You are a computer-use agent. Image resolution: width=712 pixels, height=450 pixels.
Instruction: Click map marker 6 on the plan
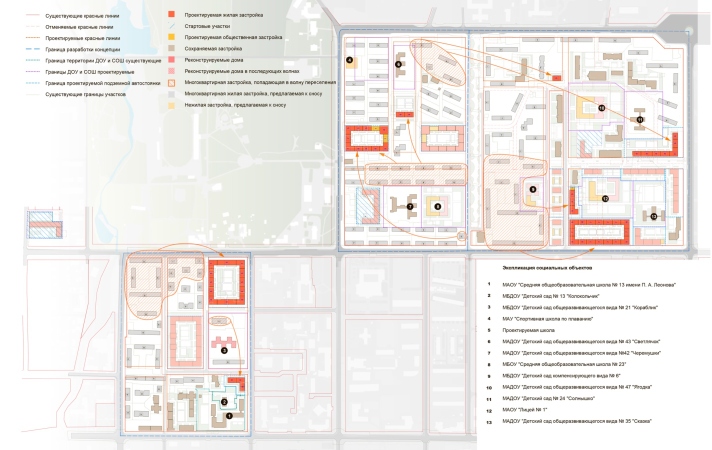(x=398, y=64)
